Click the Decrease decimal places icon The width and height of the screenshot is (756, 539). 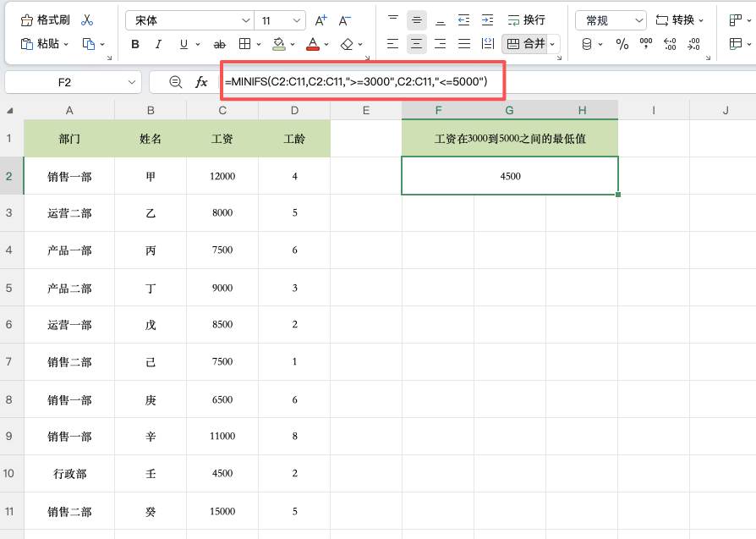[x=693, y=44]
